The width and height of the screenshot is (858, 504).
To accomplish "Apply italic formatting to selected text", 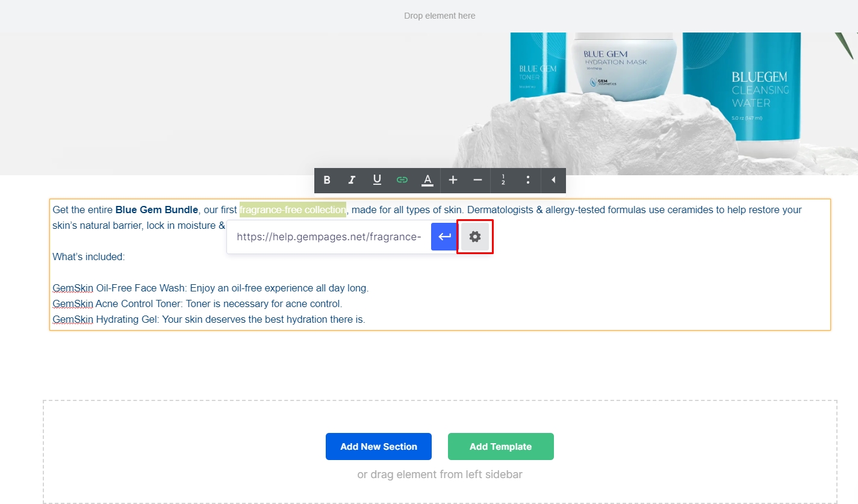I will [x=352, y=180].
